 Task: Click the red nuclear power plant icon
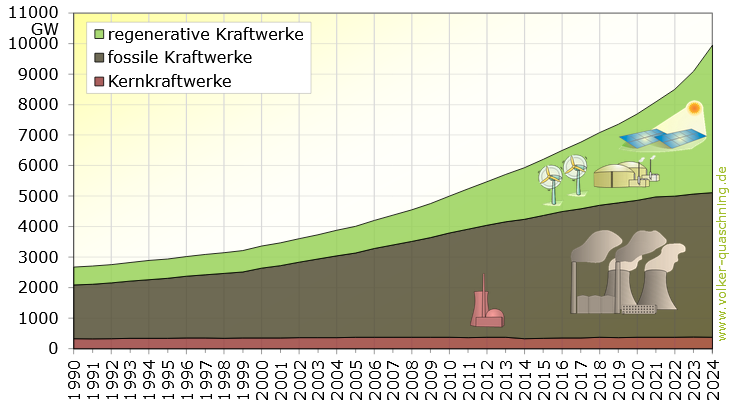point(487,309)
